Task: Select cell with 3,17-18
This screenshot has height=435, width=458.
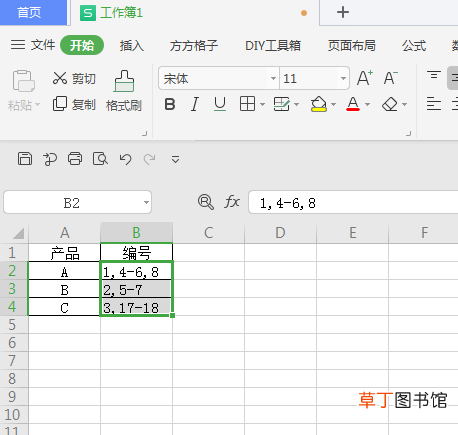Action: pos(137,307)
